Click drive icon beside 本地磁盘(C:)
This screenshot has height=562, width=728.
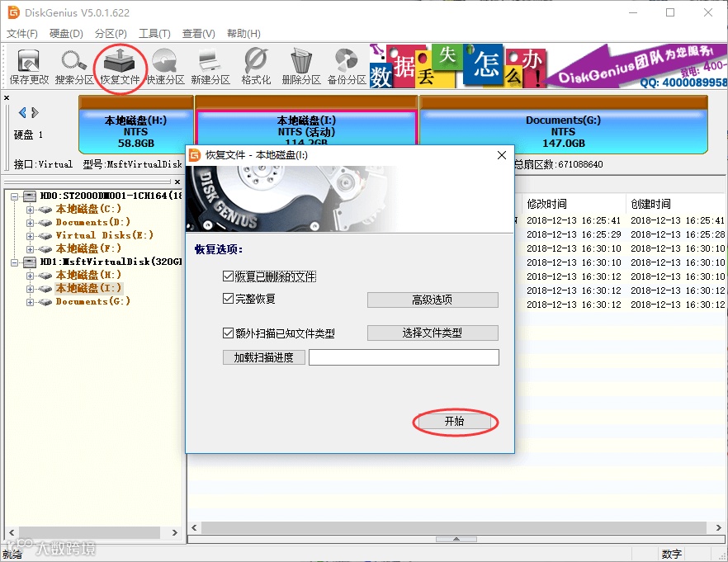pos(45,210)
